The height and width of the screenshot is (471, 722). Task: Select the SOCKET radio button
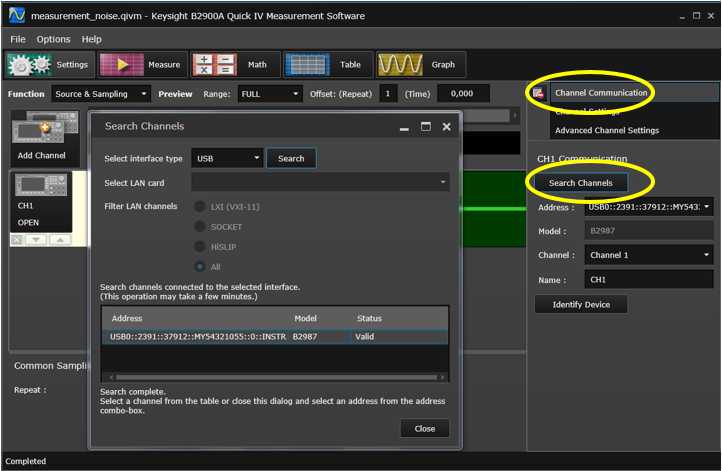[200, 227]
